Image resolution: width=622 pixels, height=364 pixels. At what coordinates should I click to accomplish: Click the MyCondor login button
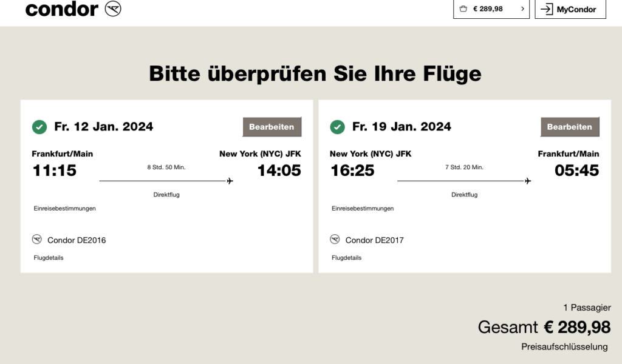570,8
